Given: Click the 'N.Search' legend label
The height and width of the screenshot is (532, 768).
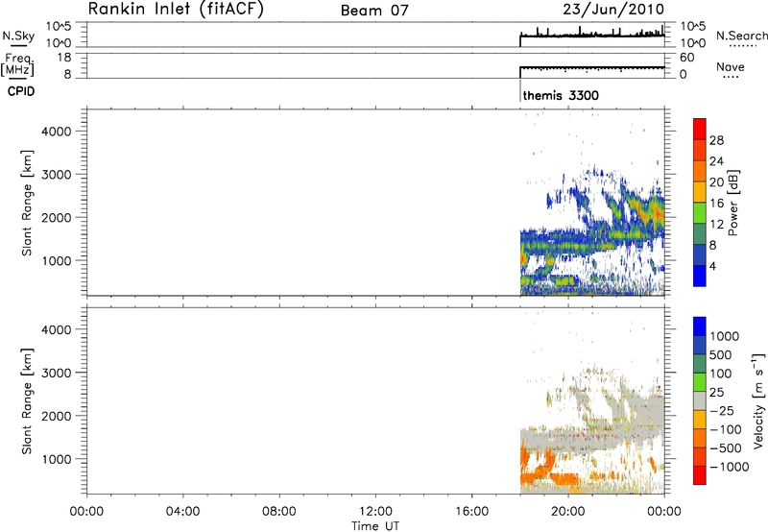Looking at the screenshot, I should click(742, 36).
